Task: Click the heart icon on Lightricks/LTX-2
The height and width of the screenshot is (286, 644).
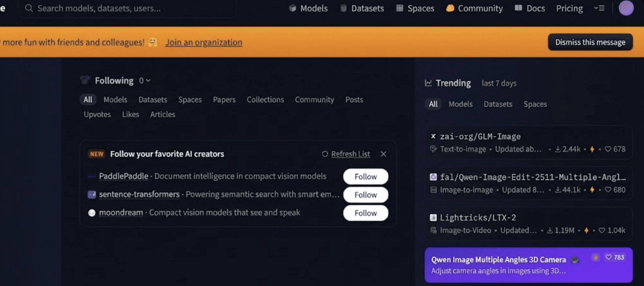Action: coord(602,230)
